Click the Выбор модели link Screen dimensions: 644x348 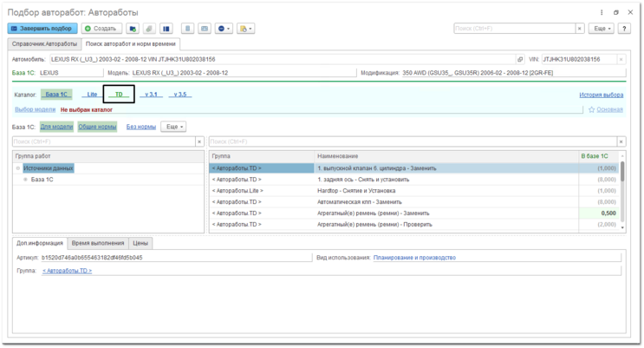tap(35, 109)
